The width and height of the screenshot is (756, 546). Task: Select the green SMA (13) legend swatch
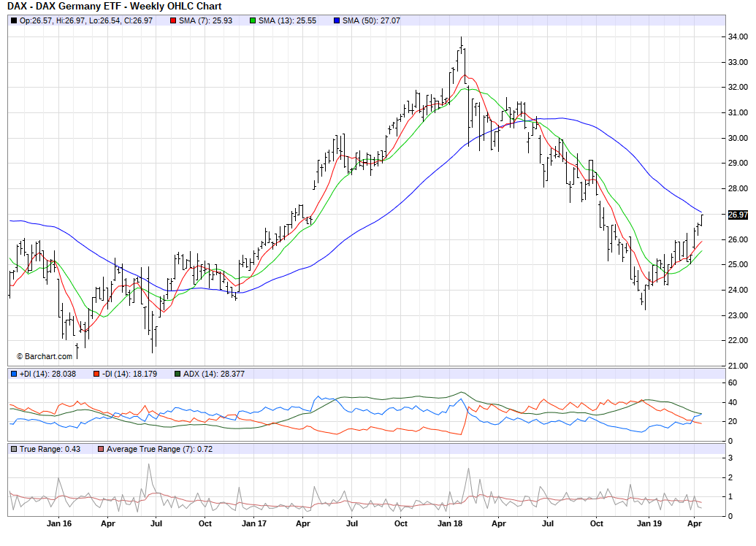coord(253,20)
